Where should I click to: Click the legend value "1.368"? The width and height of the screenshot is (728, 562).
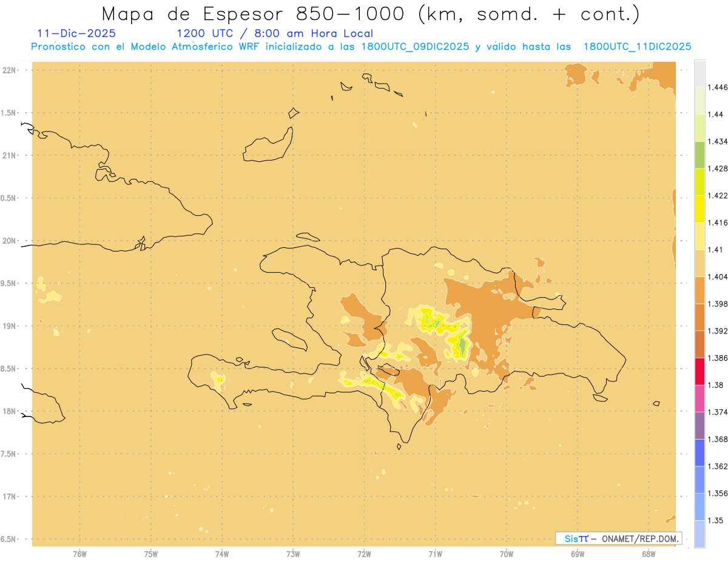click(x=718, y=439)
